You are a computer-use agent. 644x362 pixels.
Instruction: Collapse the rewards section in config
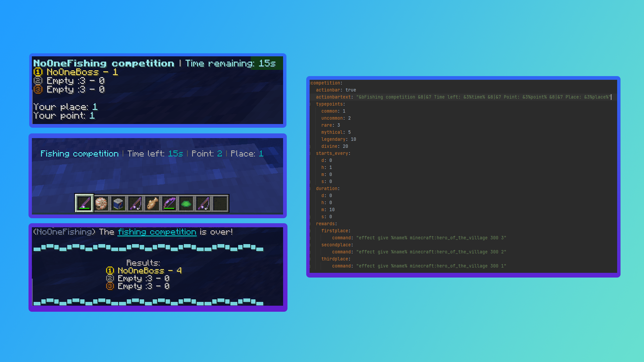(310, 224)
